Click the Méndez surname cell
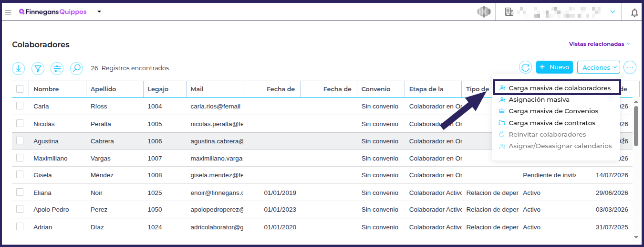This screenshot has width=644, height=247. point(102,175)
